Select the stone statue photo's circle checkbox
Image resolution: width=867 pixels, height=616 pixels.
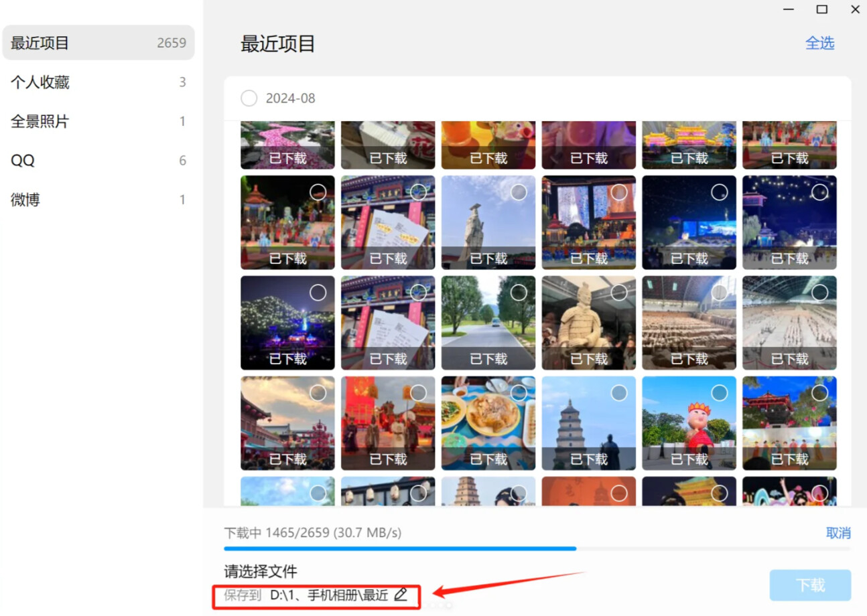(519, 192)
